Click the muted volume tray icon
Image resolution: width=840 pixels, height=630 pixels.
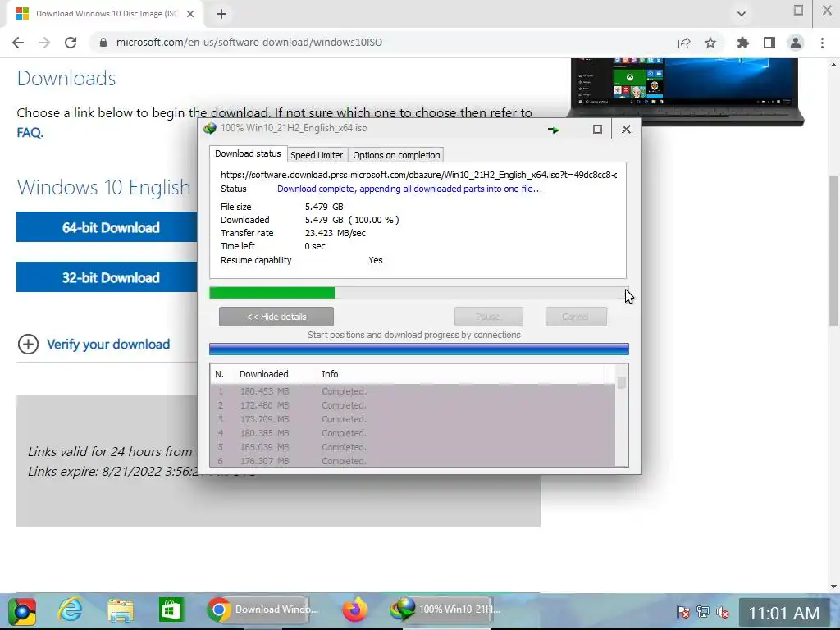click(x=722, y=612)
